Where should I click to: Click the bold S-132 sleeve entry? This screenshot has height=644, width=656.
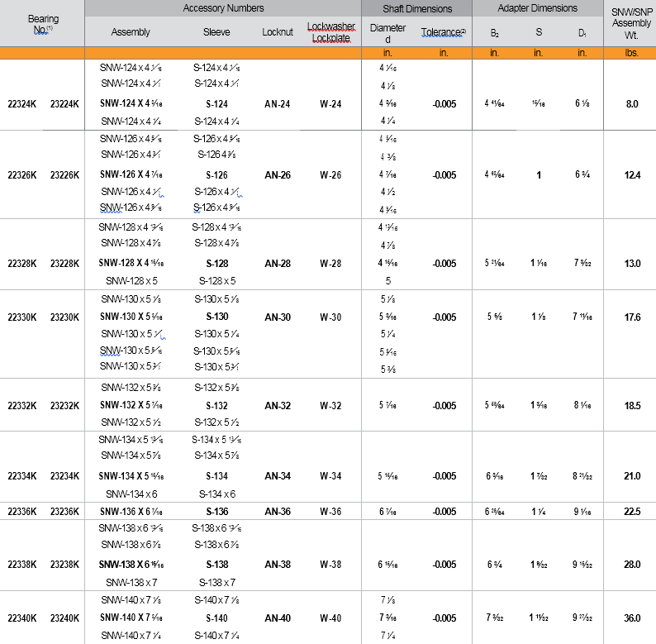click(x=216, y=406)
